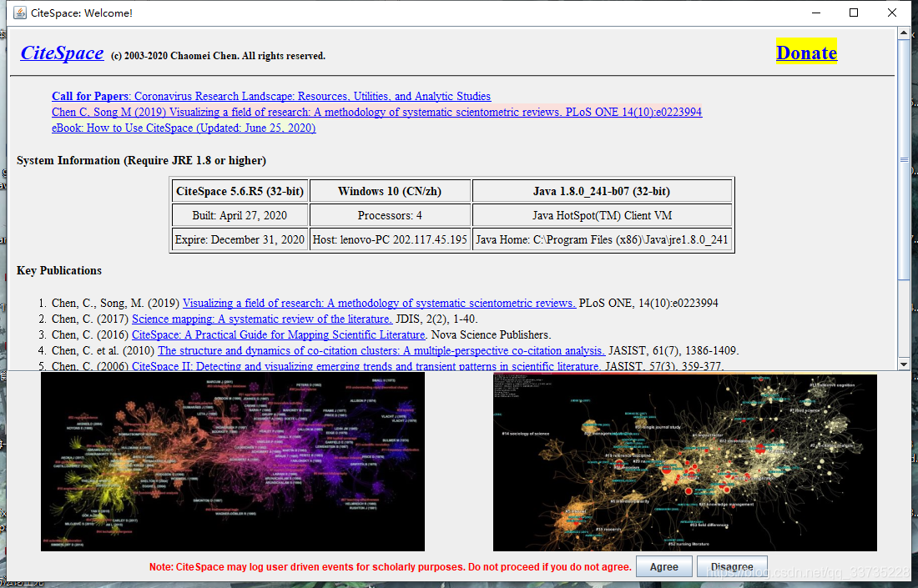Click the right co-citation cluster map image
918x588 pixels.
pos(685,462)
